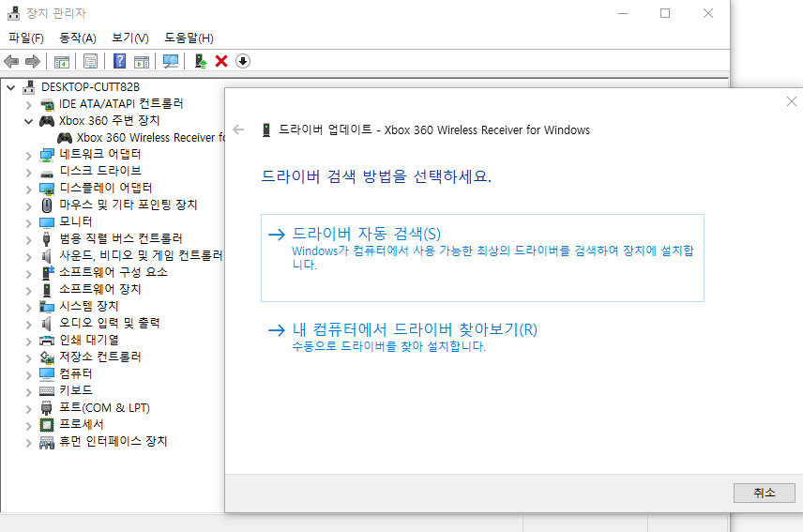Click the printer icon for 인쇄 대기열
803x532 pixels.
(47, 341)
